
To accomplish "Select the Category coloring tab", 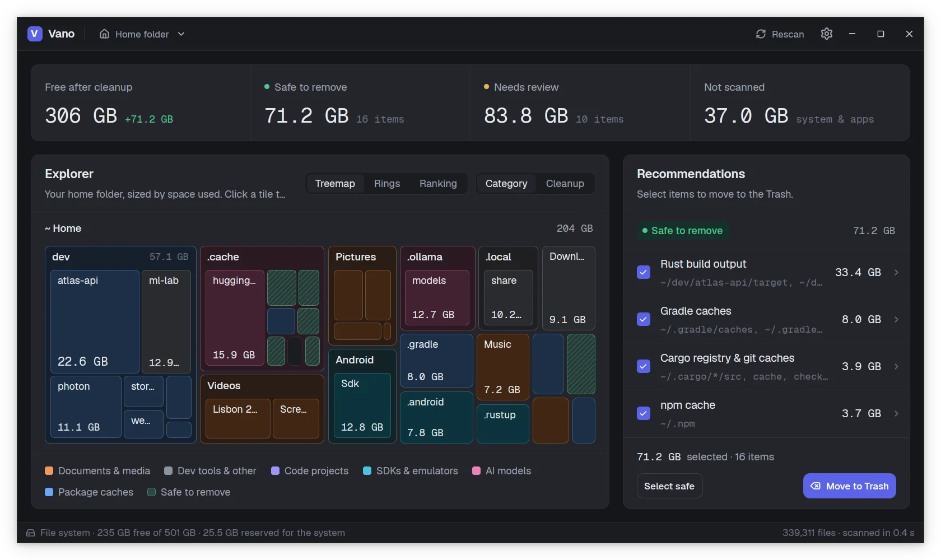I will click(506, 184).
